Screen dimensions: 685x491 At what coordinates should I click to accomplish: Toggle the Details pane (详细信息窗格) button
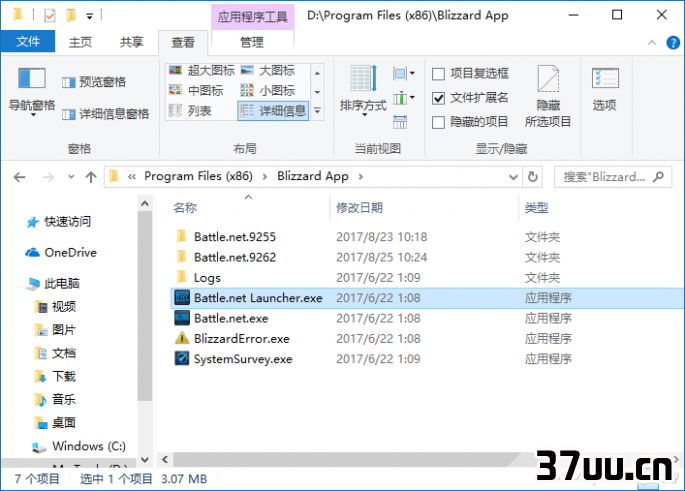pyautogui.click(x=105, y=114)
